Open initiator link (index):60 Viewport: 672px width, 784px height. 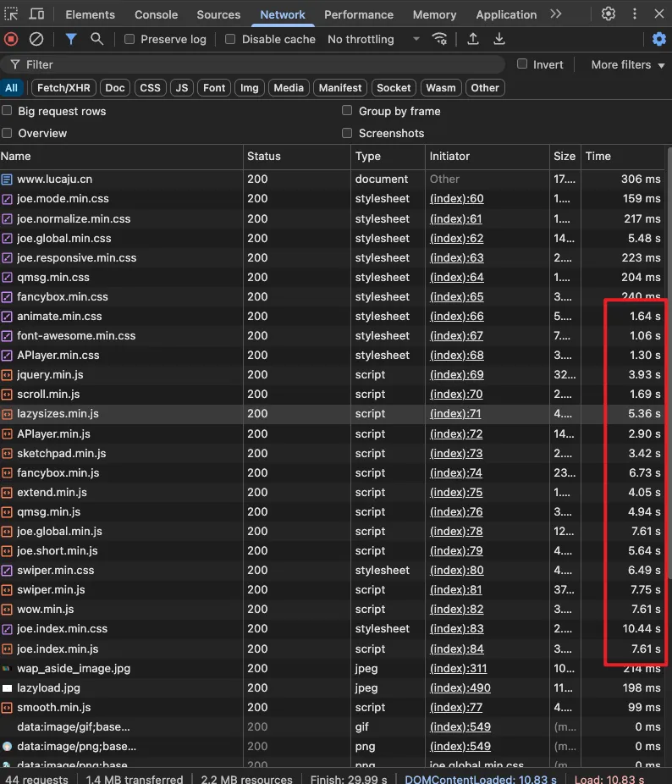click(x=456, y=199)
